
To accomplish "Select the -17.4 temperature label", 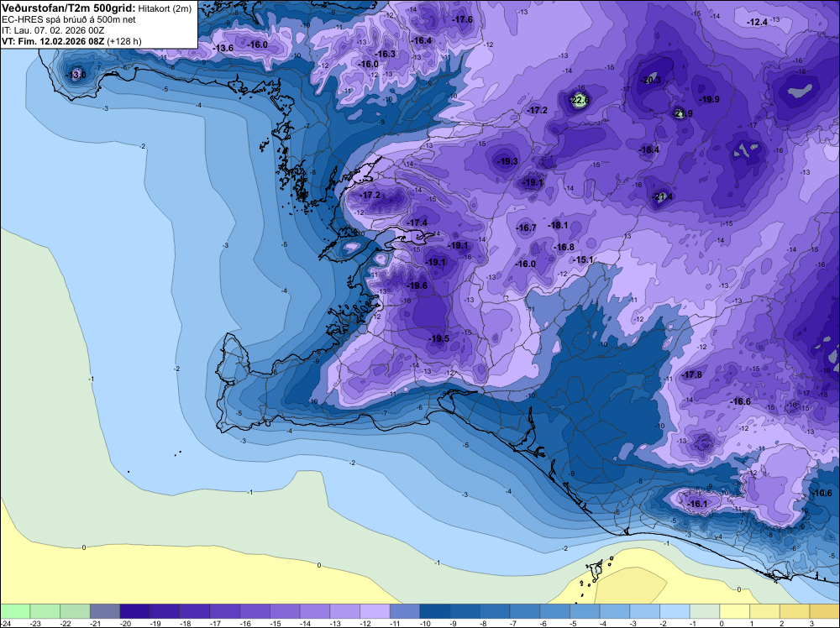I will tap(417, 222).
